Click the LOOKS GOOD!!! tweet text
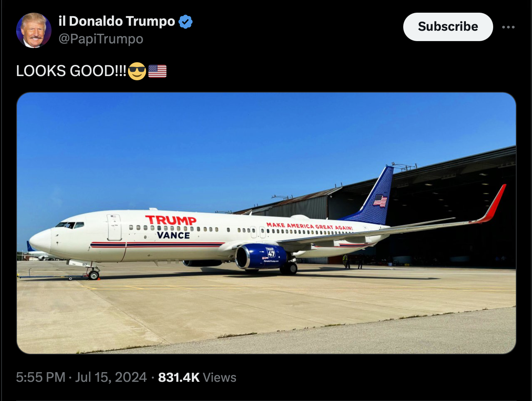Screen dimensions: 532x401 (71, 71)
